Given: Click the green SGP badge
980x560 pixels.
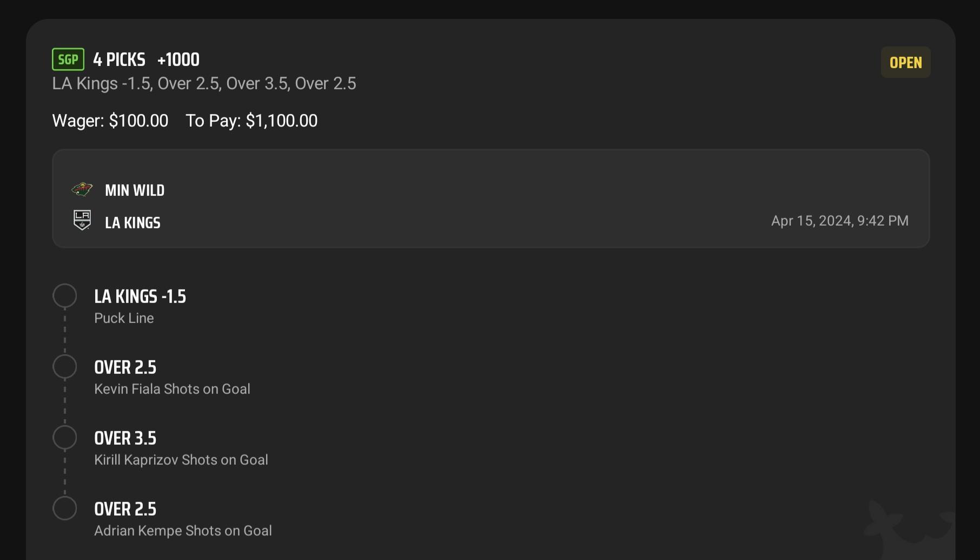Looking at the screenshot, I should point(68,60).
